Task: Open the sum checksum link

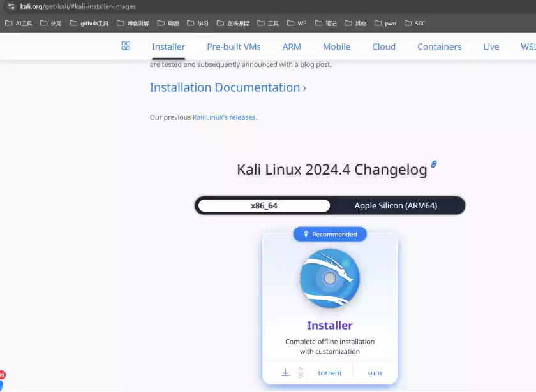Action: (x=375, y=373)
